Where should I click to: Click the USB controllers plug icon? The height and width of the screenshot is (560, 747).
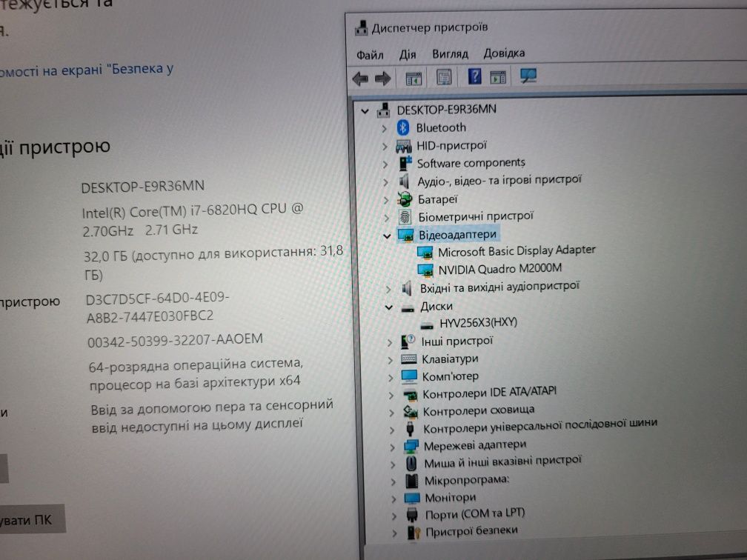pos(411,429)
